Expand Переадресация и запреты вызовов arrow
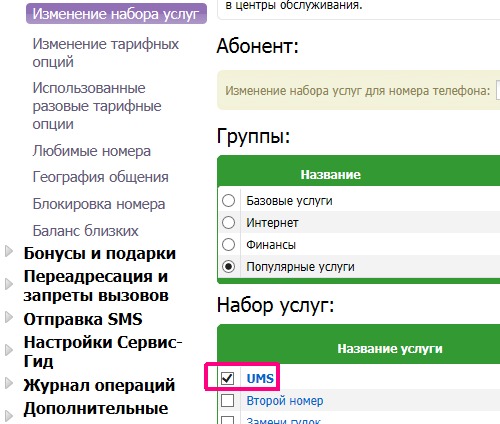This screenshot has width=500, height=424. pyautogui.click(x=9, y=284)
